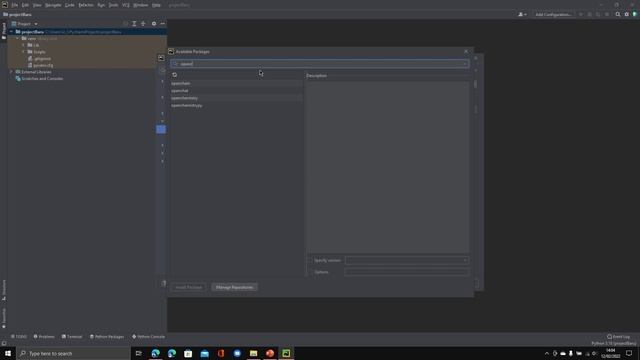This screenshot has width=640, height=360.
Task: Open the Terminal tool window tab
Action: 72,337
